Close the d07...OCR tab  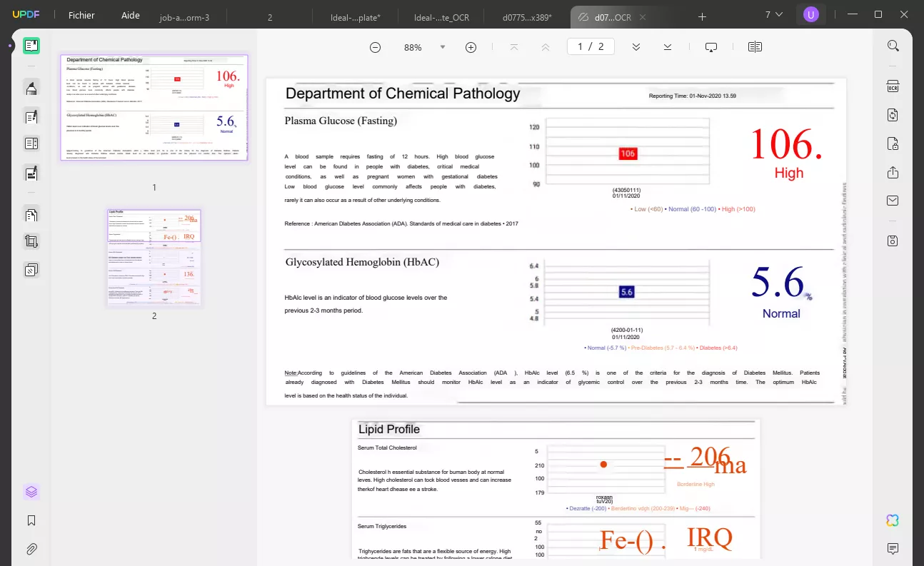point(642,17)
